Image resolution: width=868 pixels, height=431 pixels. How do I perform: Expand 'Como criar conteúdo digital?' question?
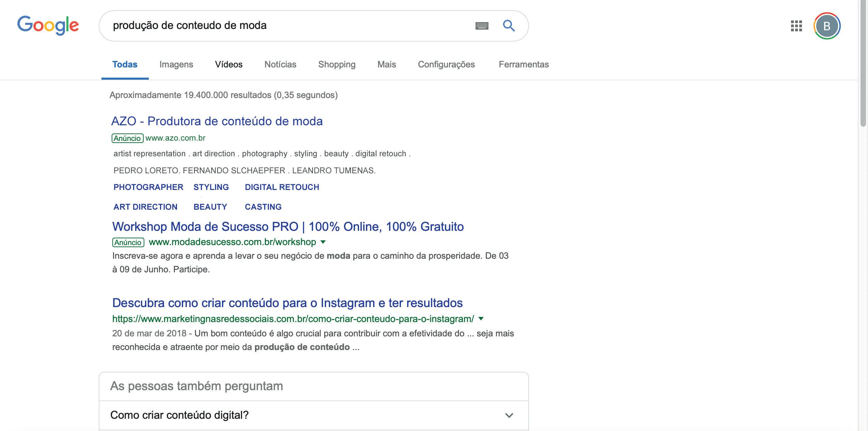coord(314,415)
